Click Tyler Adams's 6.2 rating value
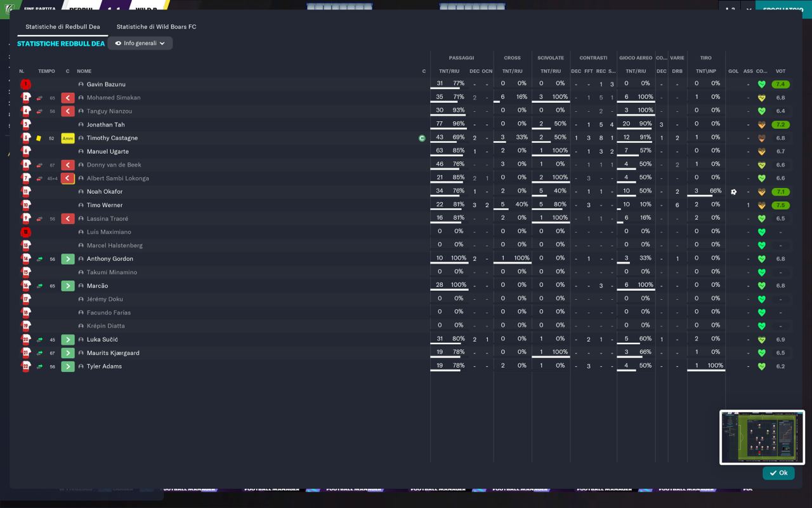Image resolution: width=812 pixels, height=508 pixels. coord(780,366)
